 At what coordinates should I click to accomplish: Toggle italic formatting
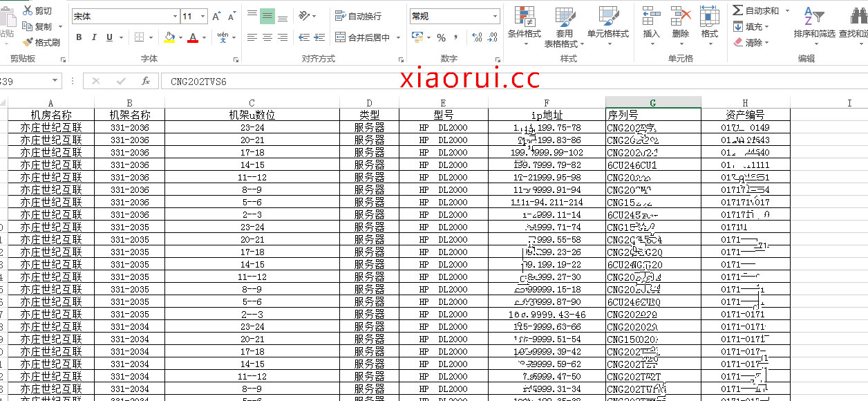point(94,37)
